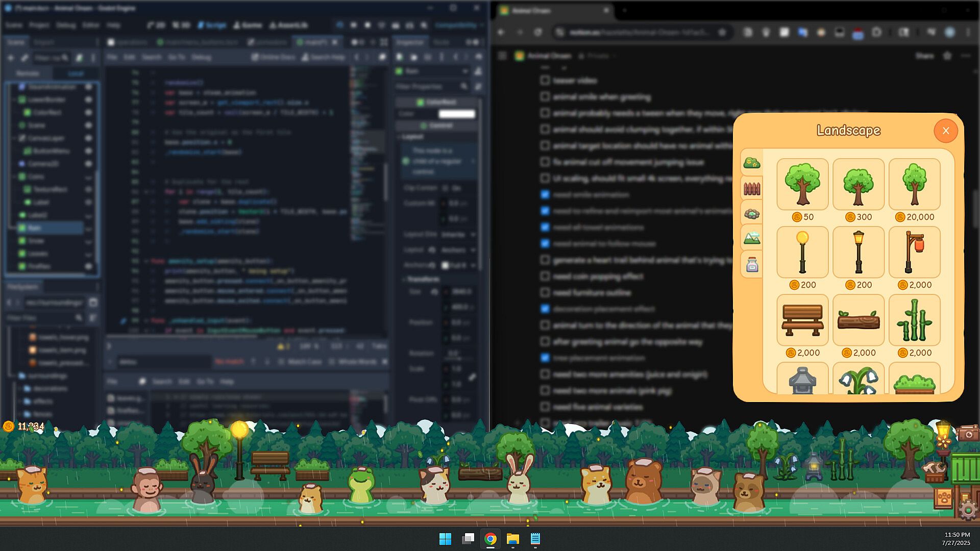Image resolution: width=980 pixels, height=551 pixels.
Task: Select the potion jar category tab
Action: tap(751, 265)
